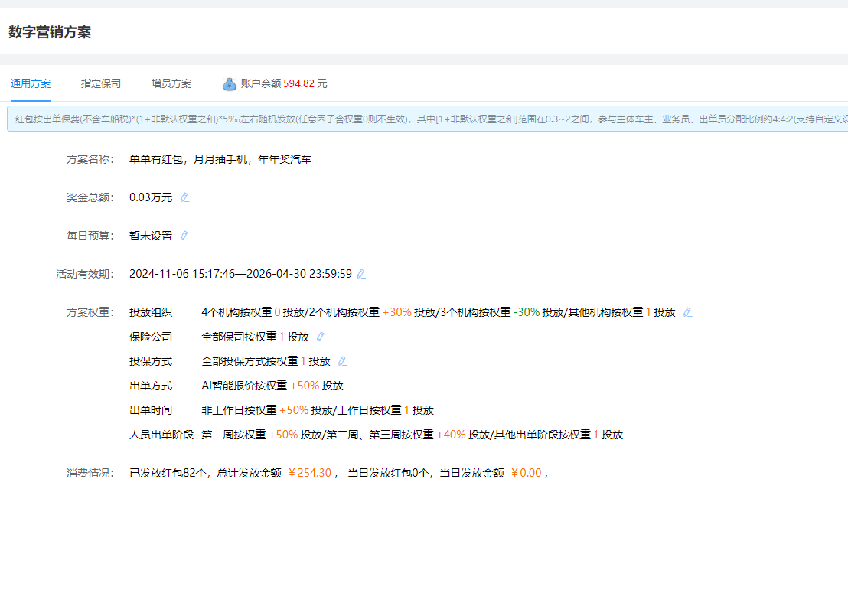The width and height of the screenshot is (848, 616).
Task: Edit the 每日预算 setting
Action: point(184,236)
